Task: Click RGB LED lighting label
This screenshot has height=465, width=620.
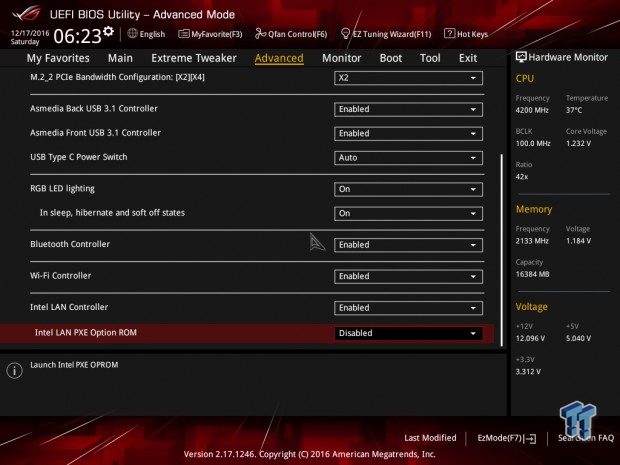Action: coord(62,189)
